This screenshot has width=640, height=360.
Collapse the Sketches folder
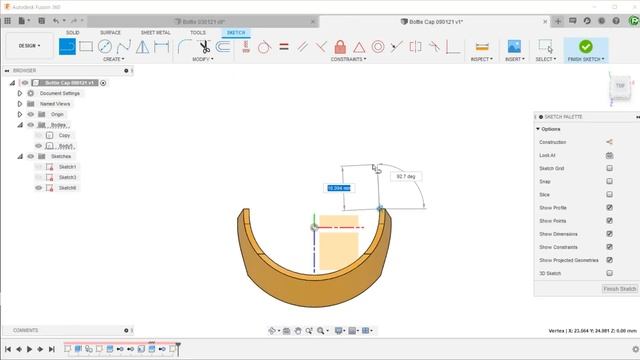20,156
